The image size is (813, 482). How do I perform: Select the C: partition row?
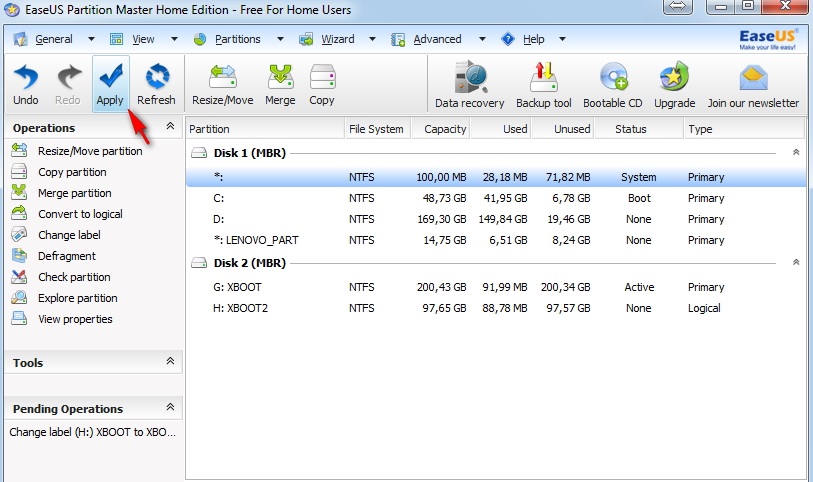pos(496,198)
